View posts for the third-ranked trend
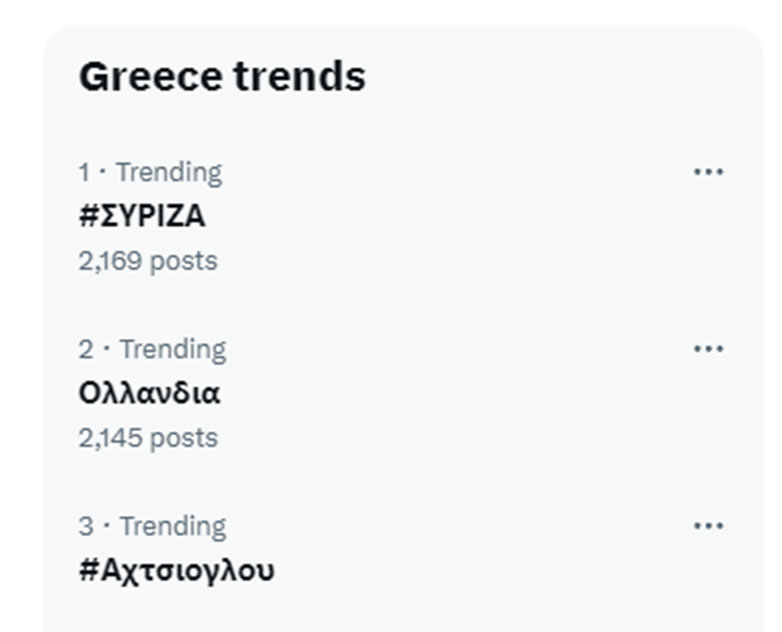The height and width of the screenshot is (632, 782). coord(176,570)
